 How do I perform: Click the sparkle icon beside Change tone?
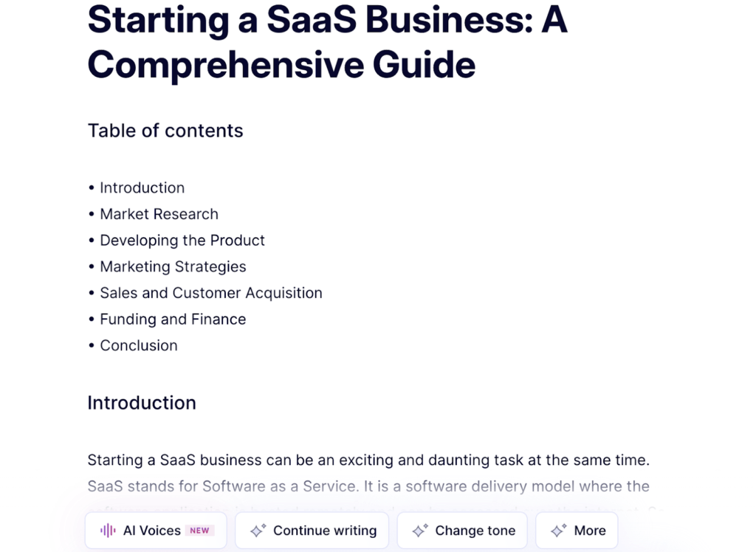(420, 531)
